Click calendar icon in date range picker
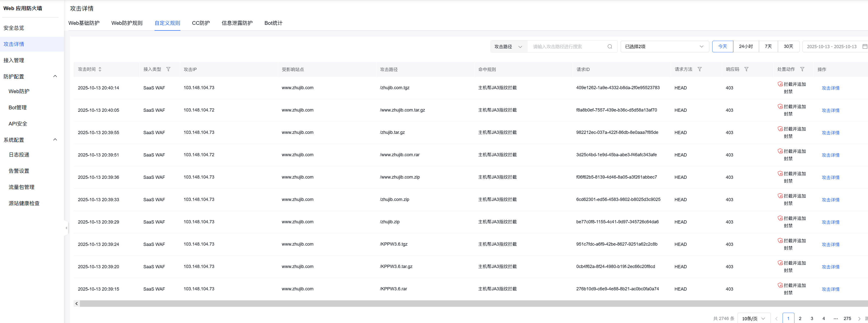868x323 pixels. pyautogui.click(x=864, y=46)
